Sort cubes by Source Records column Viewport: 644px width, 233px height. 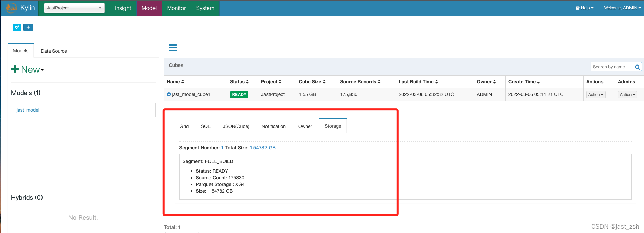coord(360,82)
